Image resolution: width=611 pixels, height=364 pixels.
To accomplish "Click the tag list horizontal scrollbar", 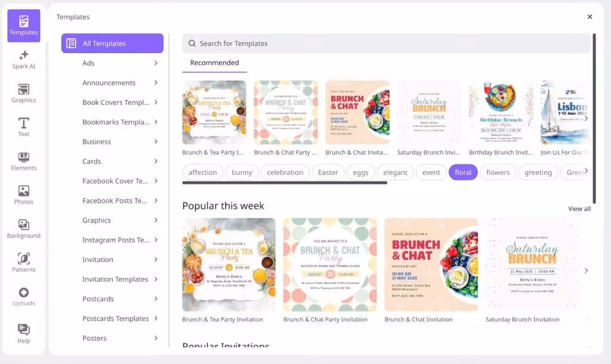I will [x=285, y=183].
